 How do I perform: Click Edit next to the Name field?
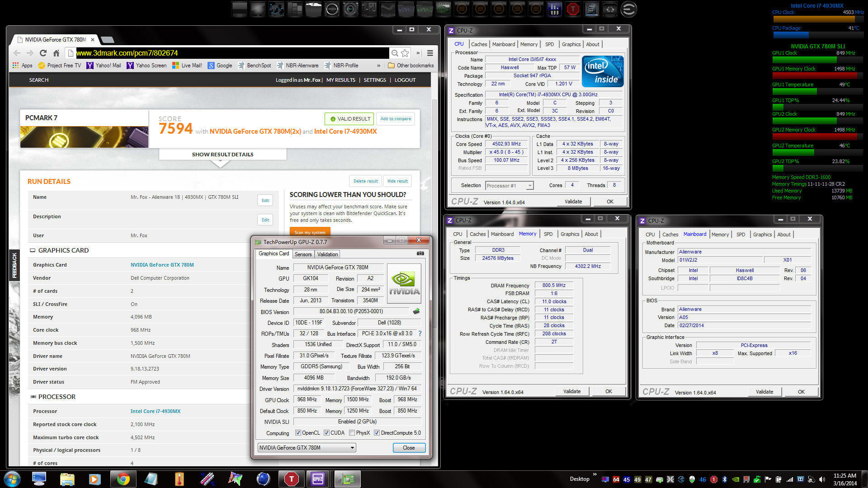pos(265,201)
